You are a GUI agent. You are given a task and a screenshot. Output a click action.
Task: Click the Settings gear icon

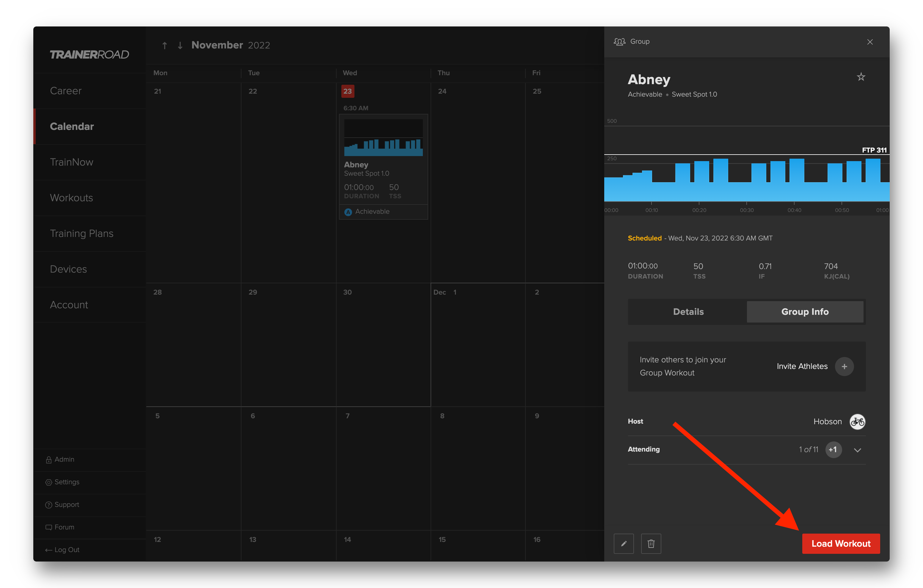coord(49,482)
